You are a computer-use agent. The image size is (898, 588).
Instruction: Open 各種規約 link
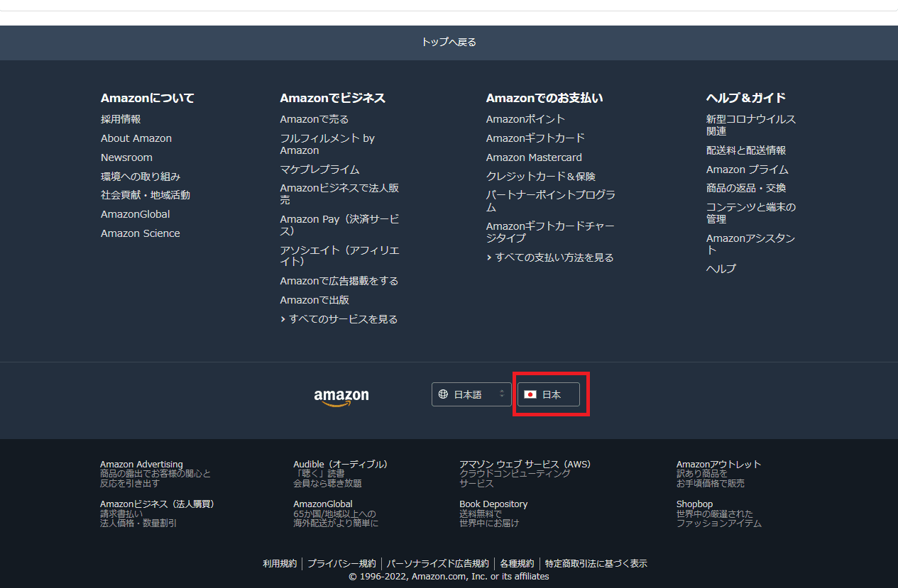517,564
